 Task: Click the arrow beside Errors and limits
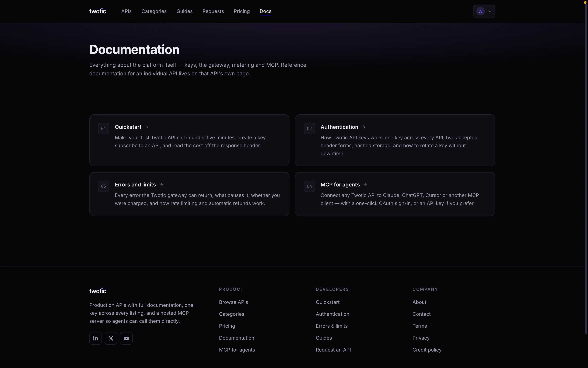tap(161, 185)
